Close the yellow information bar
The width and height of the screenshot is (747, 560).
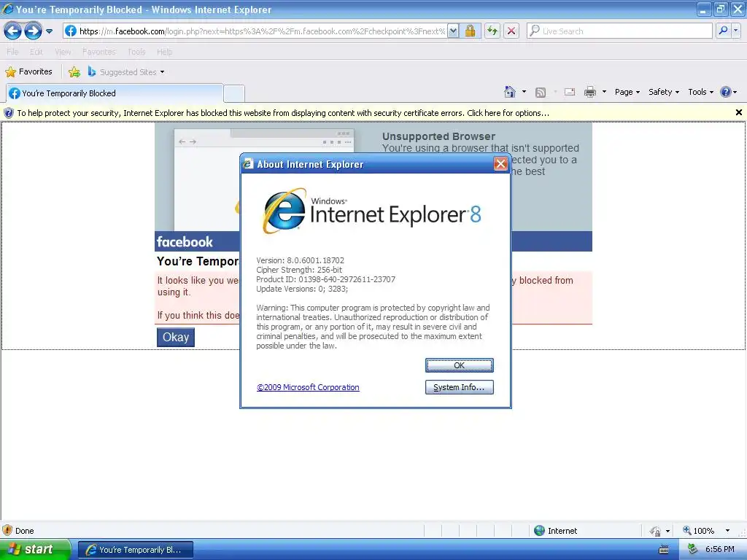pos(738,112)
